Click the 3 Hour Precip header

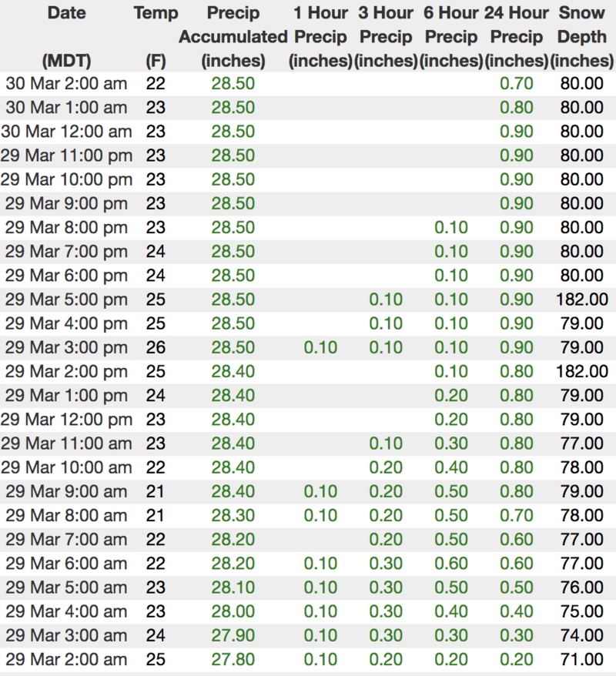pos(386,36)
